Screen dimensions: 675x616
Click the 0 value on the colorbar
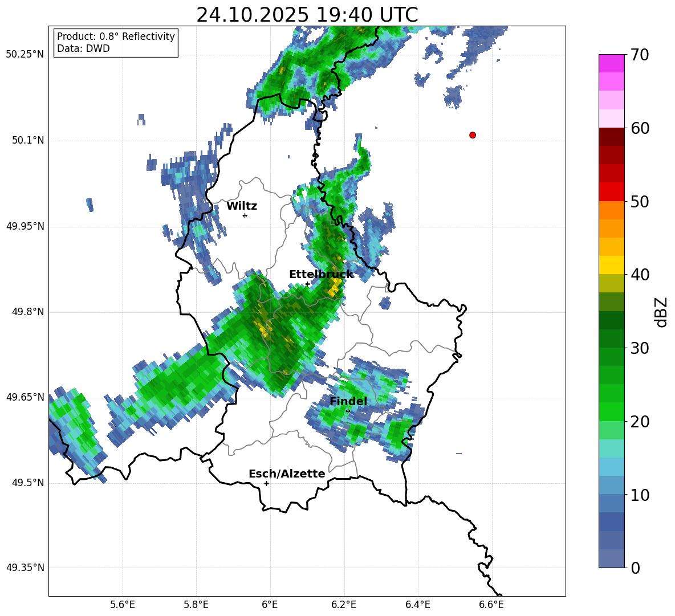click(635, 568)
